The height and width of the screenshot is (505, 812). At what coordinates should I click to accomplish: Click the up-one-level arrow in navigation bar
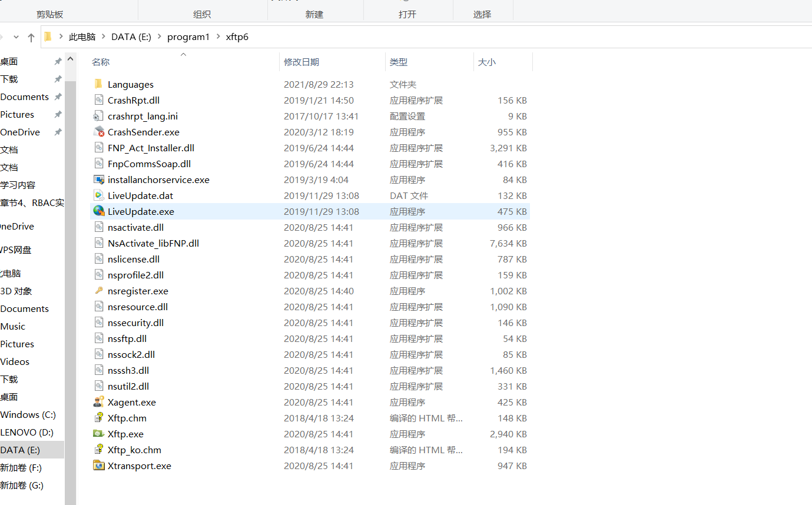click(x=31, y=37)
